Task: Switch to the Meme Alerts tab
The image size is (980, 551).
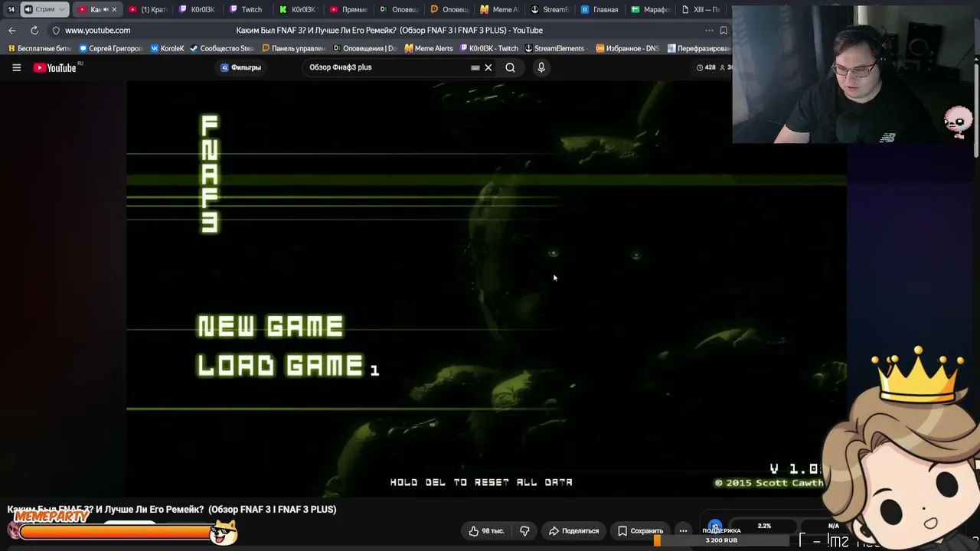Action: (498, 9)
